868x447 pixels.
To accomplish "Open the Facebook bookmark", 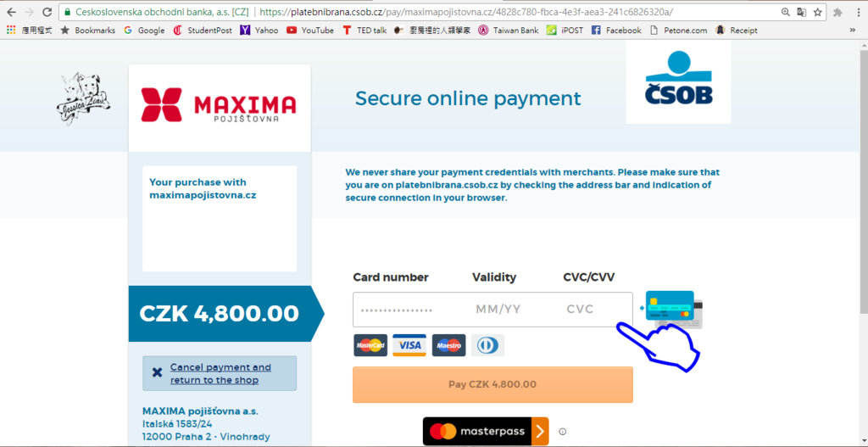I will [616, 31].
